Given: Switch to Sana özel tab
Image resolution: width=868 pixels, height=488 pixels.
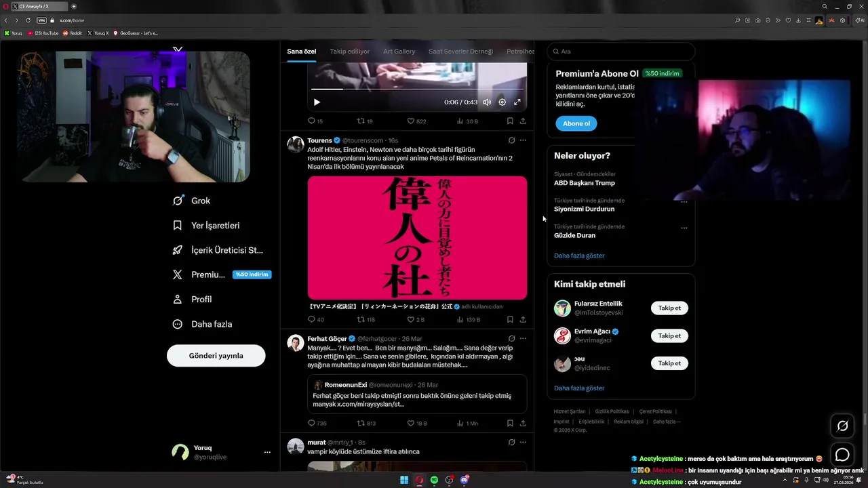Looking at the screenshot, I should pyautogui.click(x=301, y=52).
